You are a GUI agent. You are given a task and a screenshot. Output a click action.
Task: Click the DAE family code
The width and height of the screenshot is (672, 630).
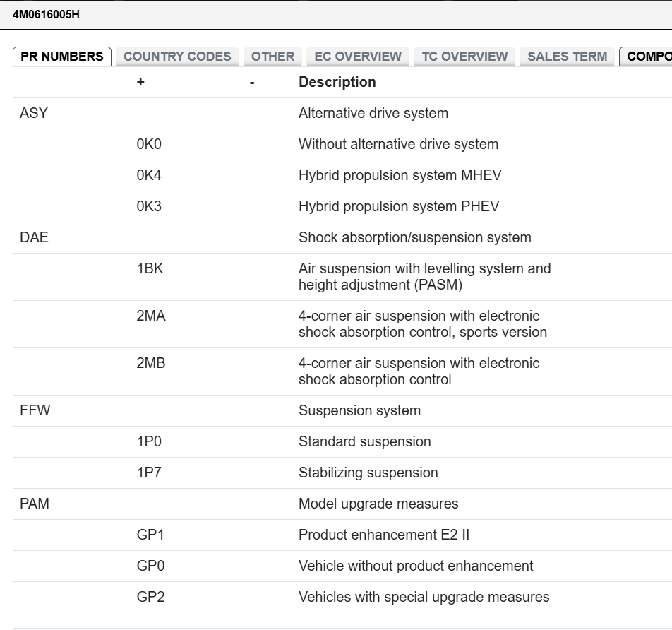[34, 237]
